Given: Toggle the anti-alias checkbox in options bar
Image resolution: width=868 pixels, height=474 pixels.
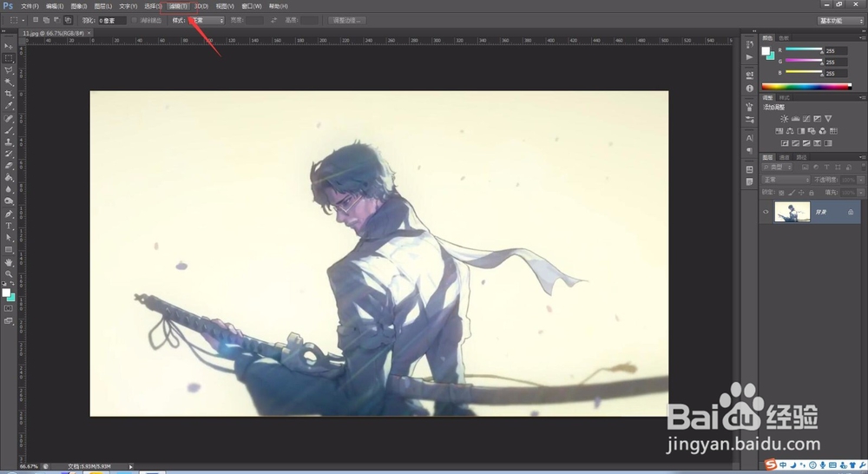Looking at the screenshot, I should pos(134,21).
